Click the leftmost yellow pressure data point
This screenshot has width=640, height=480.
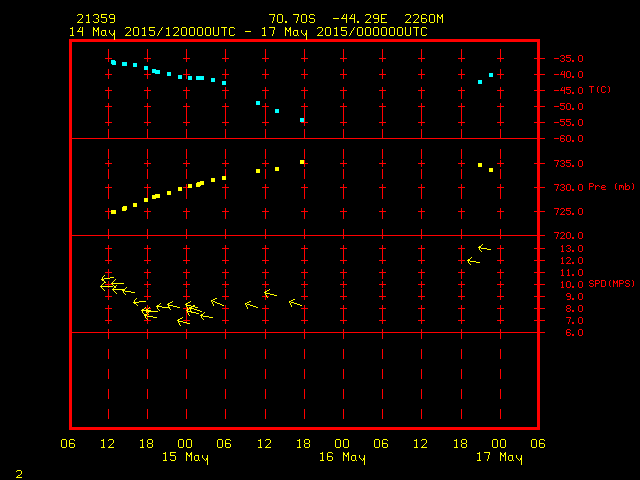coord(113,212)
